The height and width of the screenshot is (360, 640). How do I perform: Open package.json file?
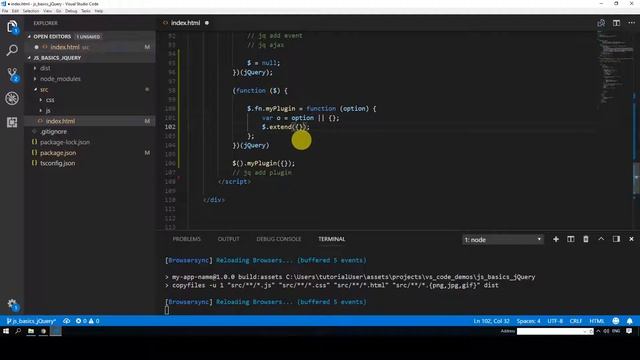[x=58, y=153]
